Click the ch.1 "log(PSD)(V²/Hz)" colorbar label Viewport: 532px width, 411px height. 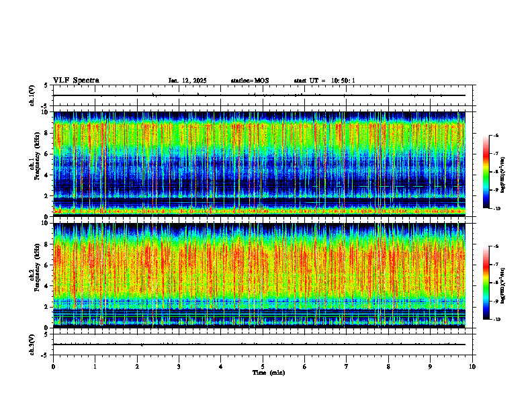pos(503,175)
